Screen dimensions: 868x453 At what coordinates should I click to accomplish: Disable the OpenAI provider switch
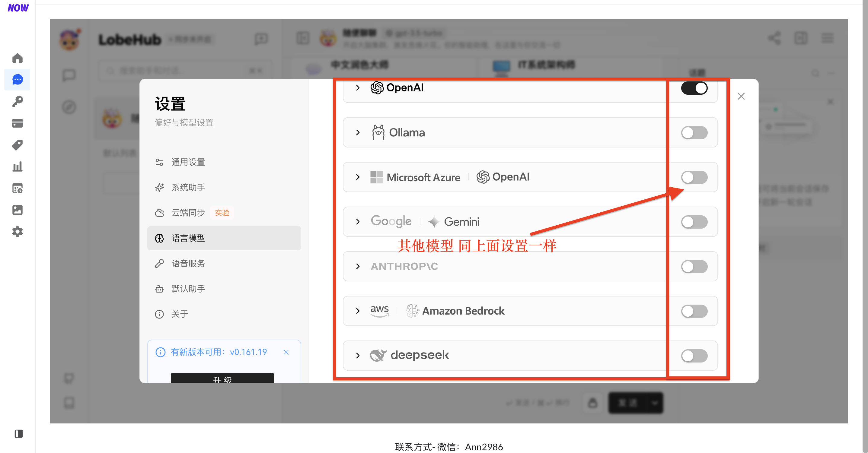(x=694, y=88)
